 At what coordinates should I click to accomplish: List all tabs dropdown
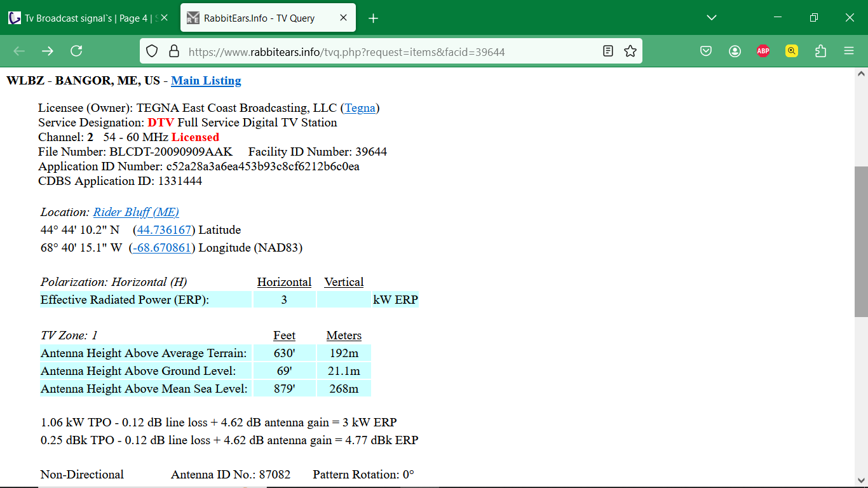[712, 18]
